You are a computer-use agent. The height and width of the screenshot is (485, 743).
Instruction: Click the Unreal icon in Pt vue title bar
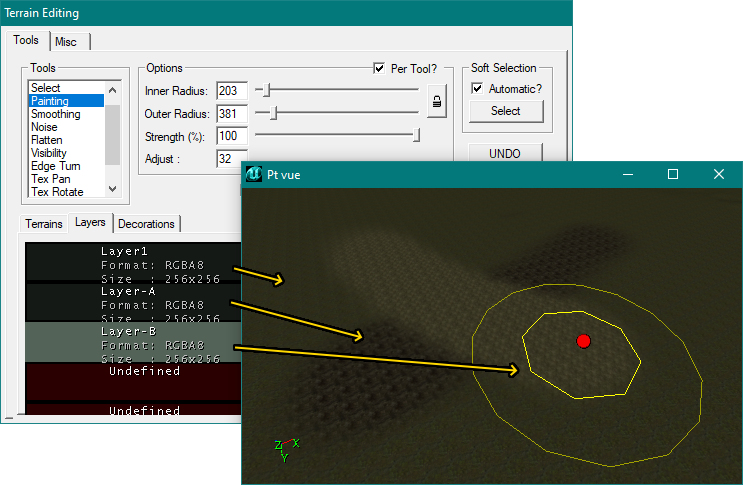(x=254, y=174)
